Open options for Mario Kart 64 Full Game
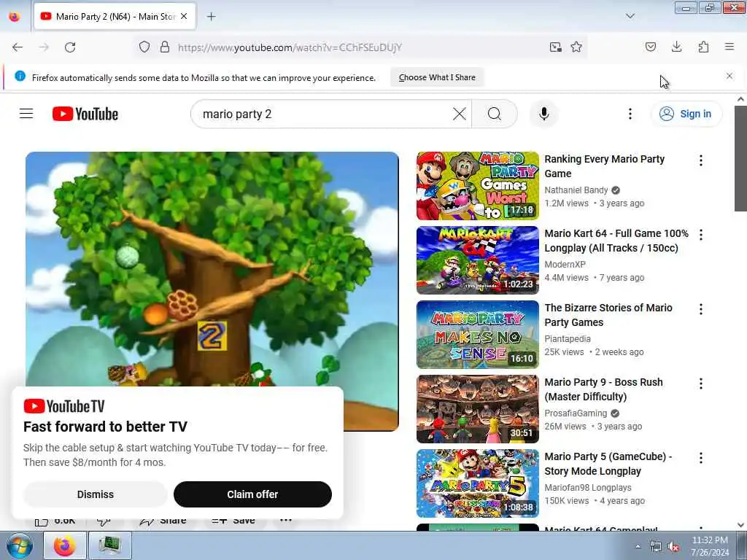Image resolution: width=747 pixels, height=560 pixels. [701, 235]
